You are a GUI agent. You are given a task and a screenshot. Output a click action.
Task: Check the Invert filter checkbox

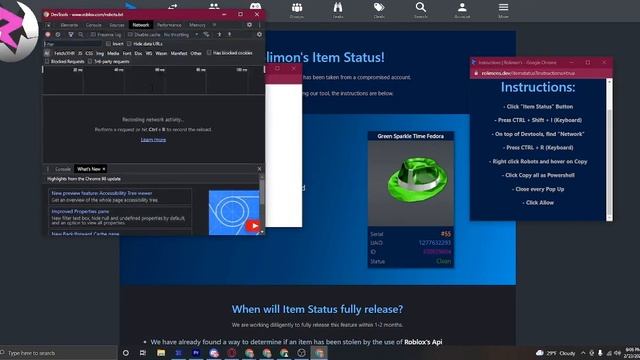(108, 44)
